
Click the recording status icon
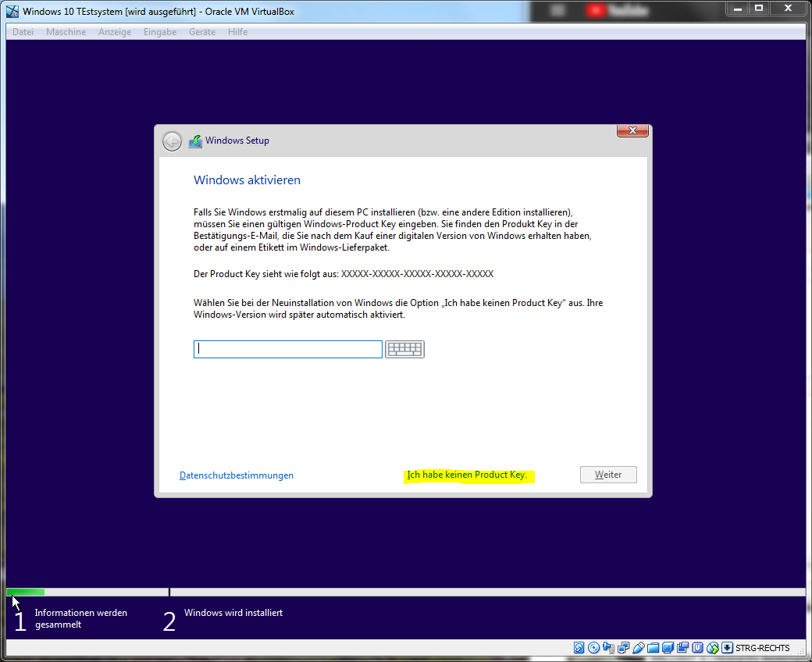click(682, 648)
